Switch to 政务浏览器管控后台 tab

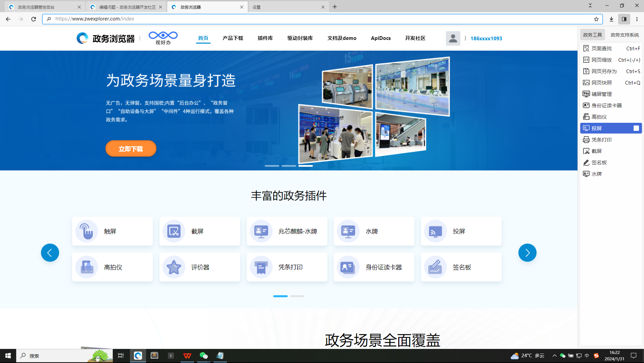pos(45,7)
